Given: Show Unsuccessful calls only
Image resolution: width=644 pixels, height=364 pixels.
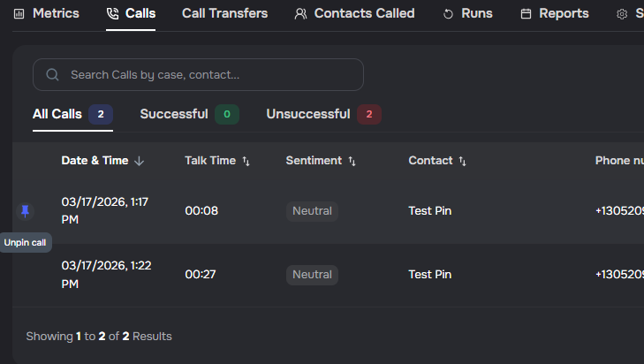Looking at the screenshot, I should tap(323, 114).
